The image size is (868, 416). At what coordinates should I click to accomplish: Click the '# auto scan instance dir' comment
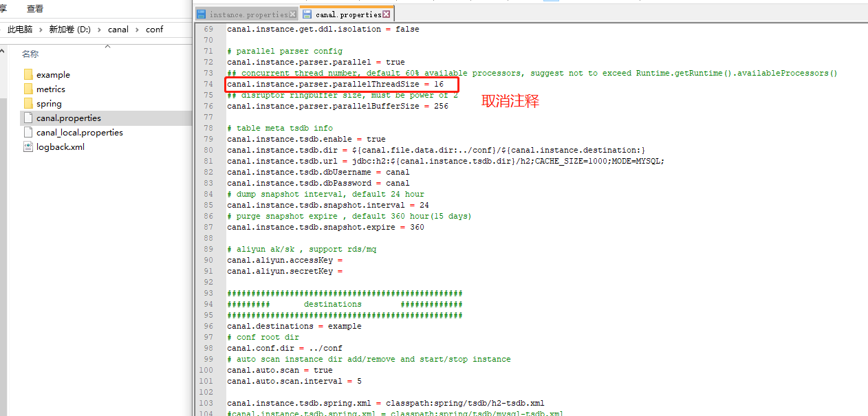click(x=369, y=359)
